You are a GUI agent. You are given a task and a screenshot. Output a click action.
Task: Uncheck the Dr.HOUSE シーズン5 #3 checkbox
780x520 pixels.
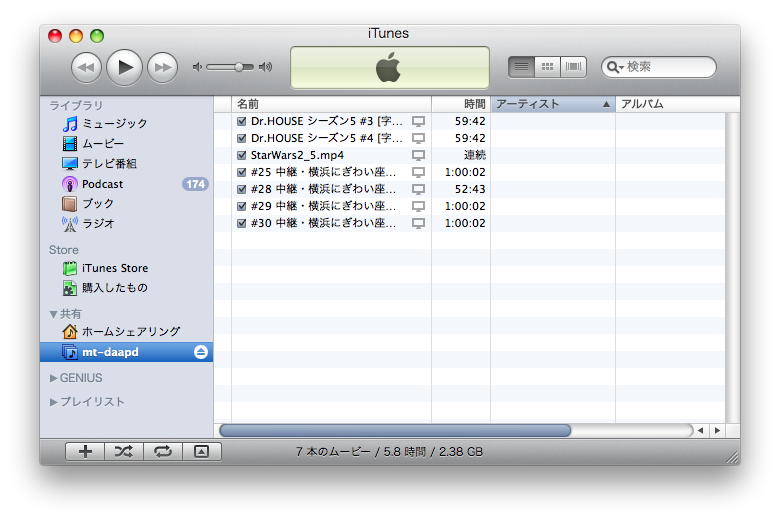[242, 122]
